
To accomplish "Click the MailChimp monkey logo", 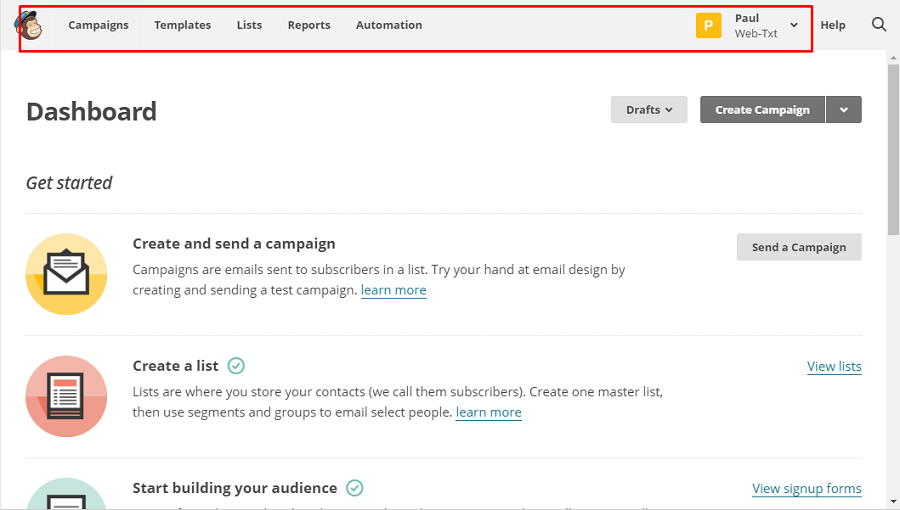I will 28,25.
